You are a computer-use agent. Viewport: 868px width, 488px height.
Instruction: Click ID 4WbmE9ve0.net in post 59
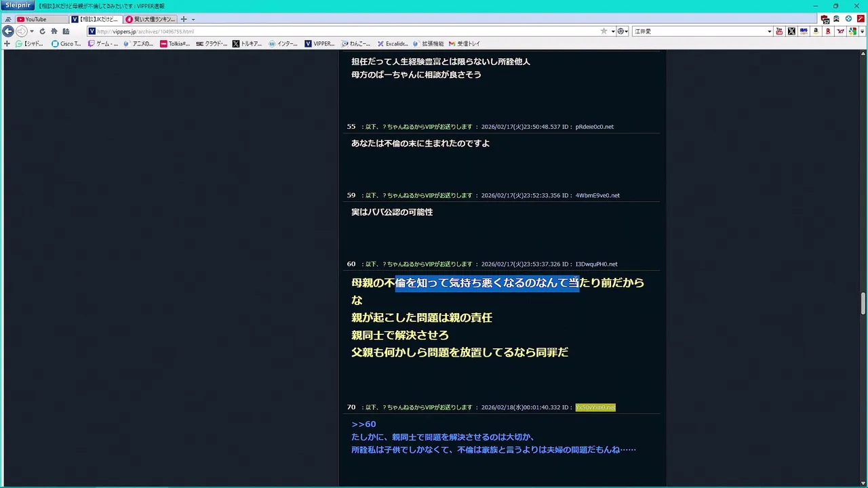click(597, 195)
